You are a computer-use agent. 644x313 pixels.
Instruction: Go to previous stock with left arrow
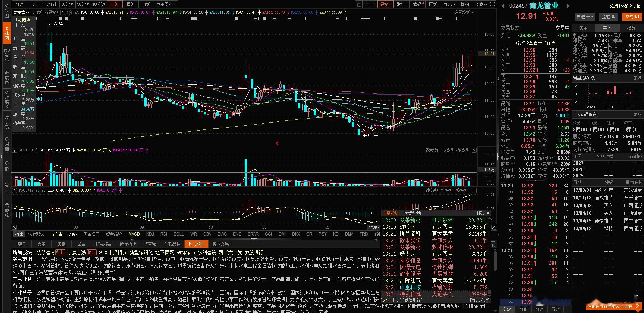point(503,6)
